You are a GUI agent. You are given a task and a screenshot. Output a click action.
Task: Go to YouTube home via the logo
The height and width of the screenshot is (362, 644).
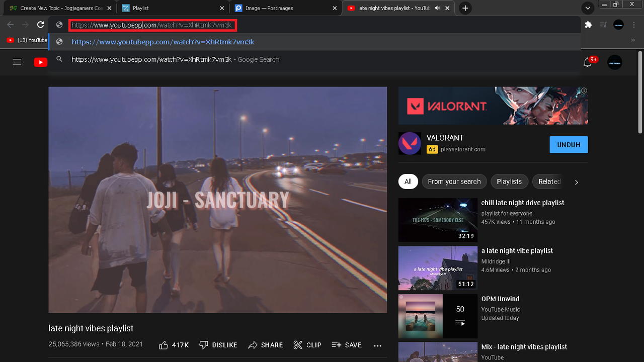click(x=41, y=62)
